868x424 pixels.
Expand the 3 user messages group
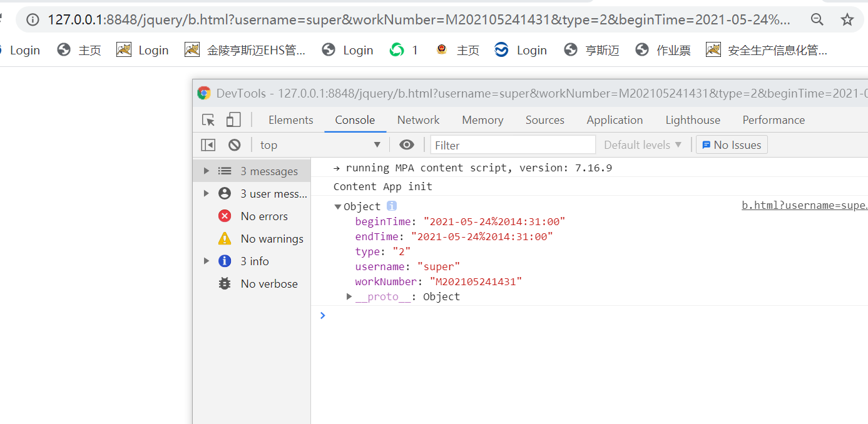pos(207,193)
